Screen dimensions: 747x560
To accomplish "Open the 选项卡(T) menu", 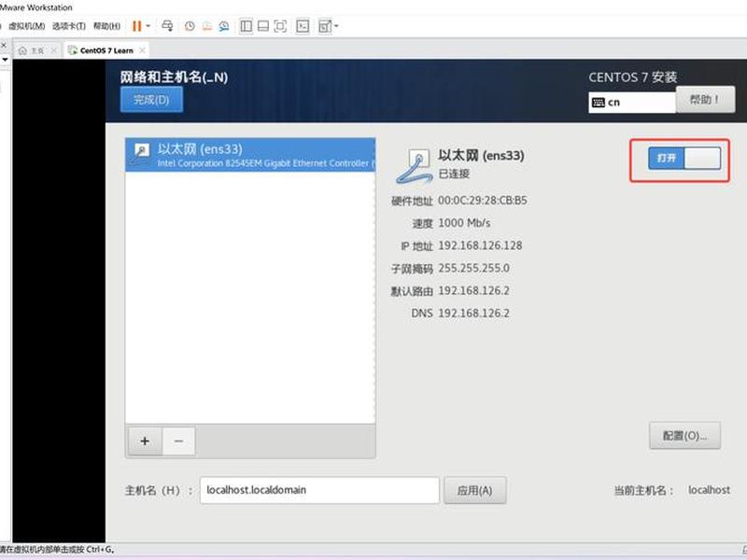I will 69,26.
